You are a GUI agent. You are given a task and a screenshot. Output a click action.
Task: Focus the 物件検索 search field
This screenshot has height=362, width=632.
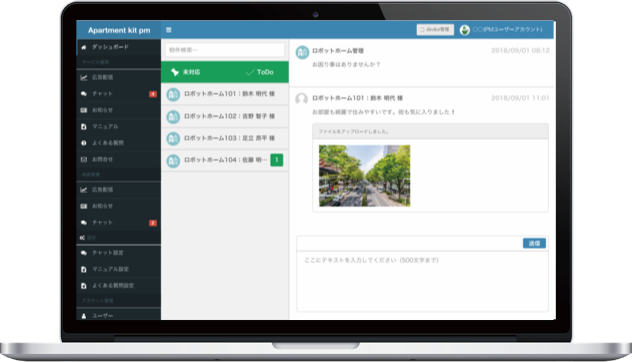(225, 50)
